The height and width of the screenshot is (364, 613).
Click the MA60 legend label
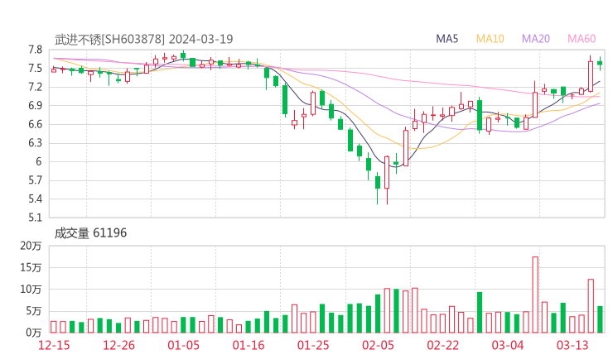(582, 39)
